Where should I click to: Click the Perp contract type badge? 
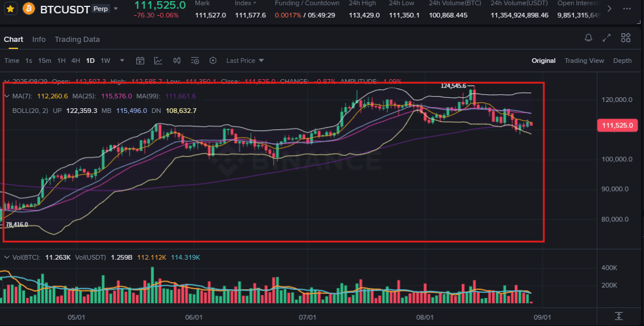tap(101, 9)
